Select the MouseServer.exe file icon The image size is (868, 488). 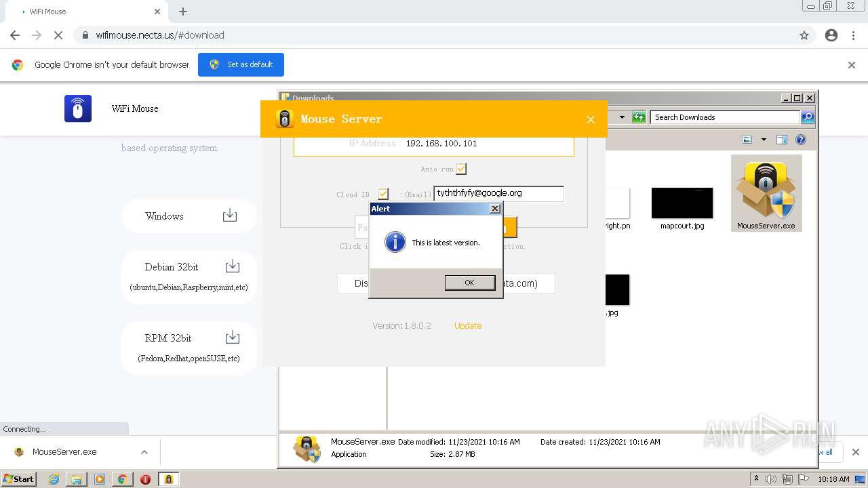tap(766, 193)
